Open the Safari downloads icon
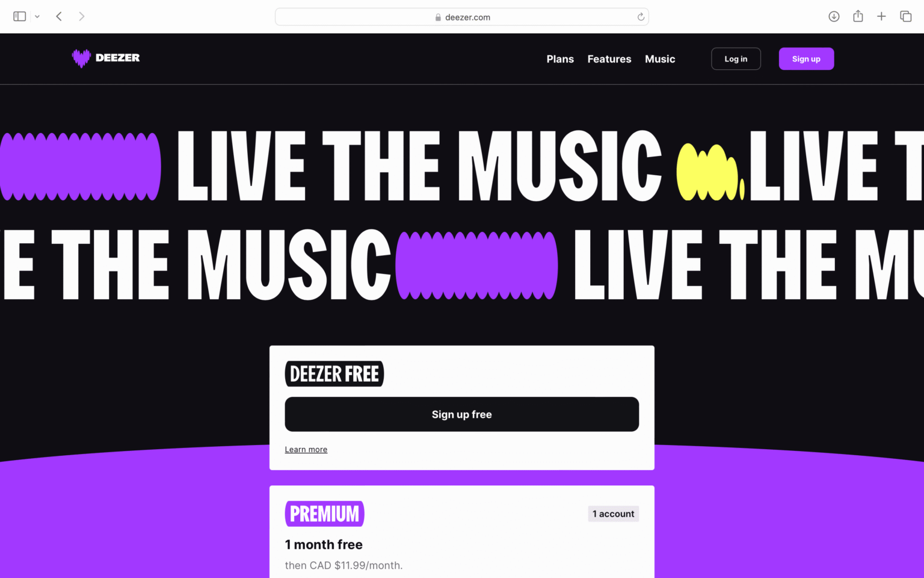924x578 pixels. tap(834, 16)
